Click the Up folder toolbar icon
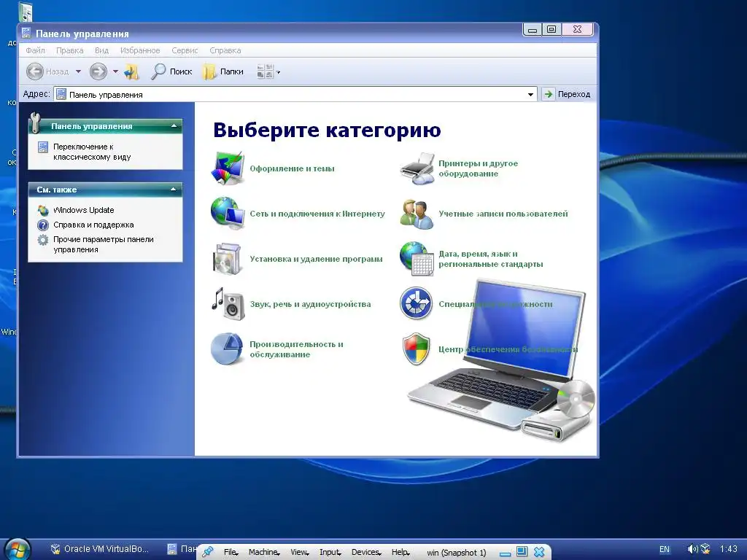747x560 pixels. [131, 71]
